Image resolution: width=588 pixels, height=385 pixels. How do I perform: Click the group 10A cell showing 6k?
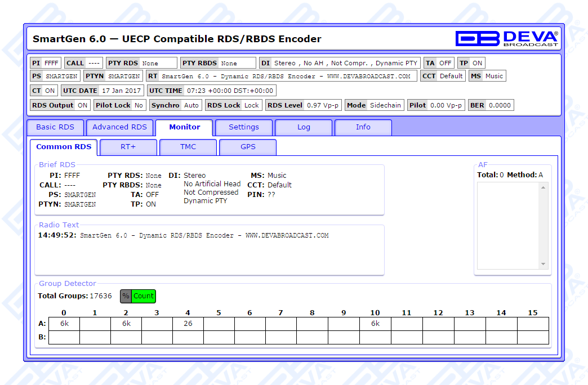coord(375,324)
